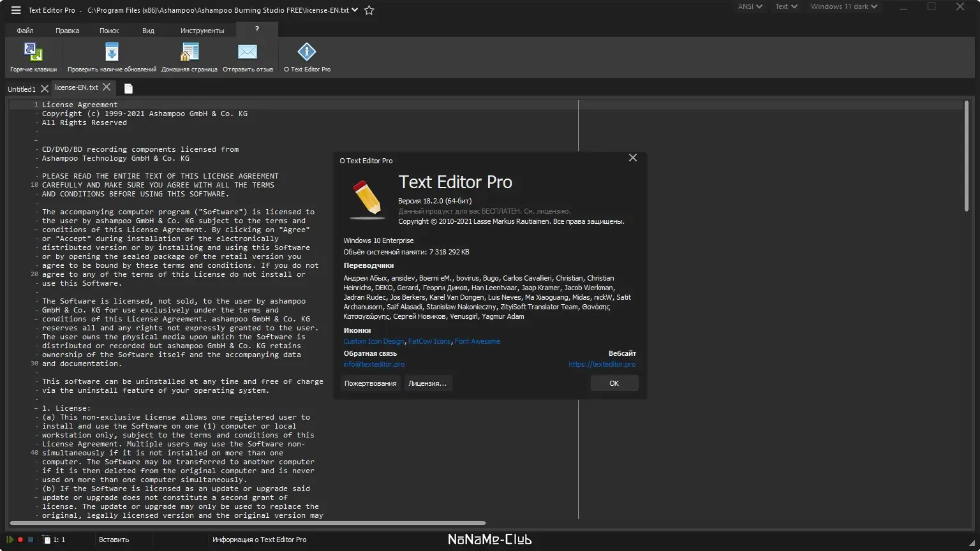Screen dimensions: 980x551
Task: Click the 'Text Editor Pro' heading in the About dialog
Action: coord(456,182)
